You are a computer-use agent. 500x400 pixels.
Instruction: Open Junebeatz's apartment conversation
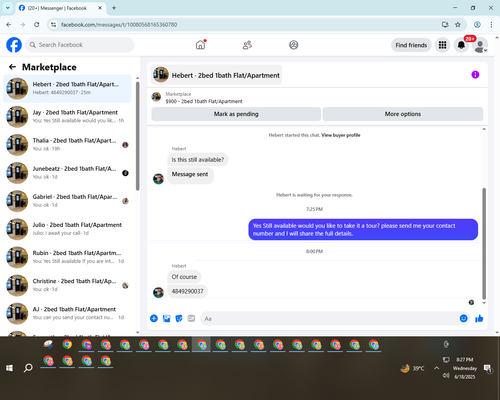67,173
